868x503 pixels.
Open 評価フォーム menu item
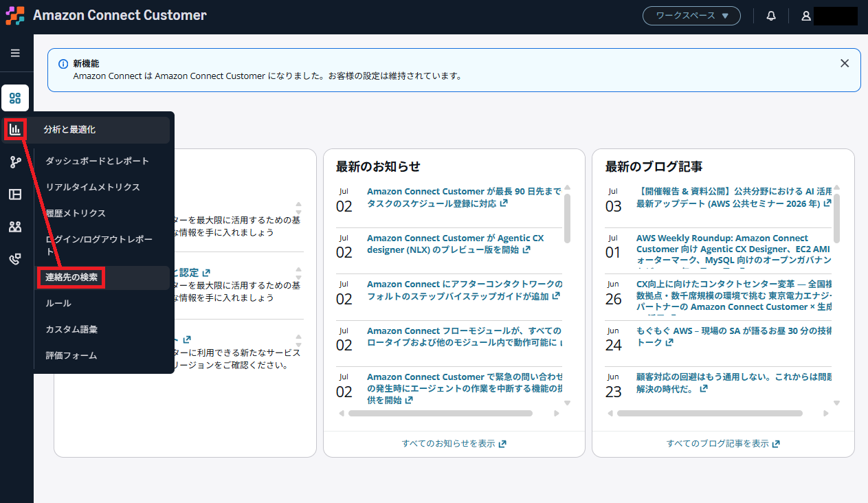(71, 355)
